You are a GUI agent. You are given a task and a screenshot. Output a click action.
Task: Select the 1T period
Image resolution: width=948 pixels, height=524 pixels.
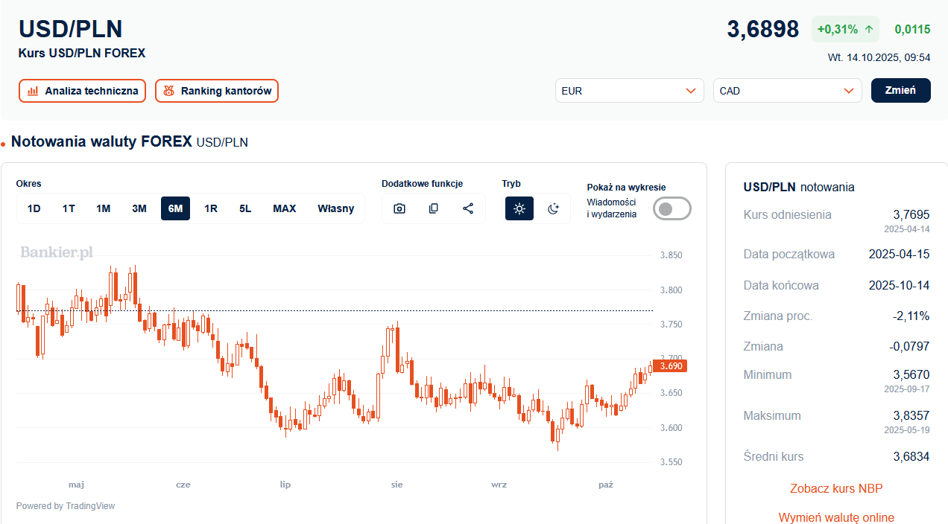tap(68, 209)
